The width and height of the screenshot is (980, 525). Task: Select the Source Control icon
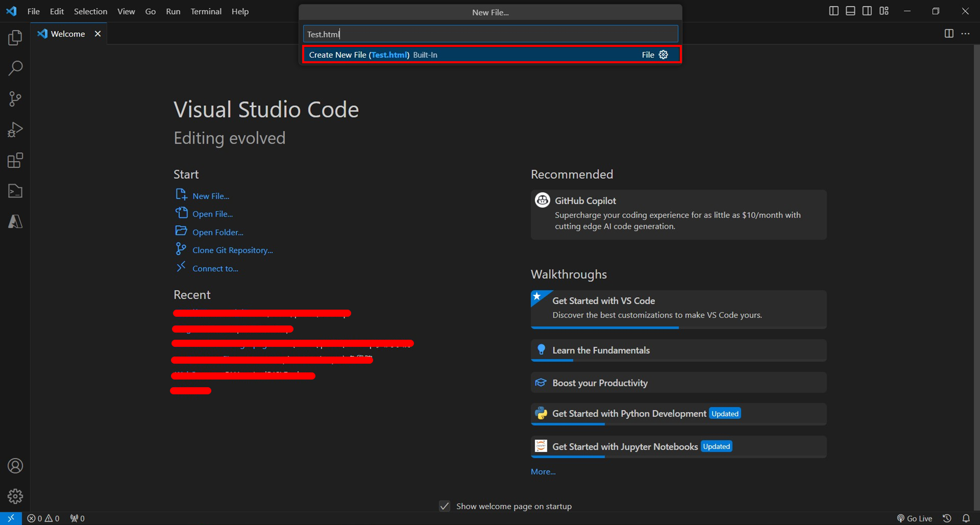coord(15,98)
